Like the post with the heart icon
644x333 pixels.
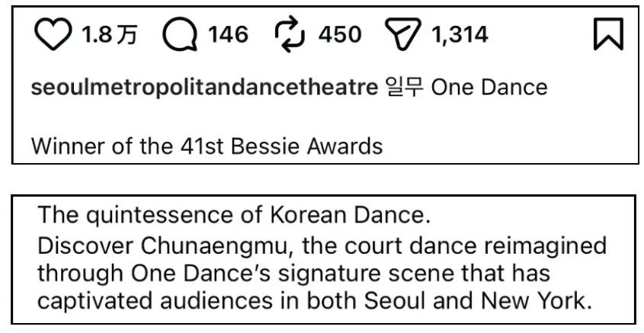(x=53, y=34)
